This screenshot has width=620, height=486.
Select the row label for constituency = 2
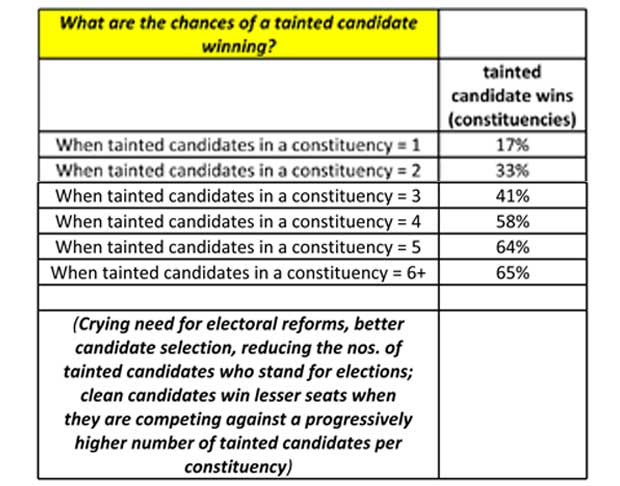pos(238,170)
